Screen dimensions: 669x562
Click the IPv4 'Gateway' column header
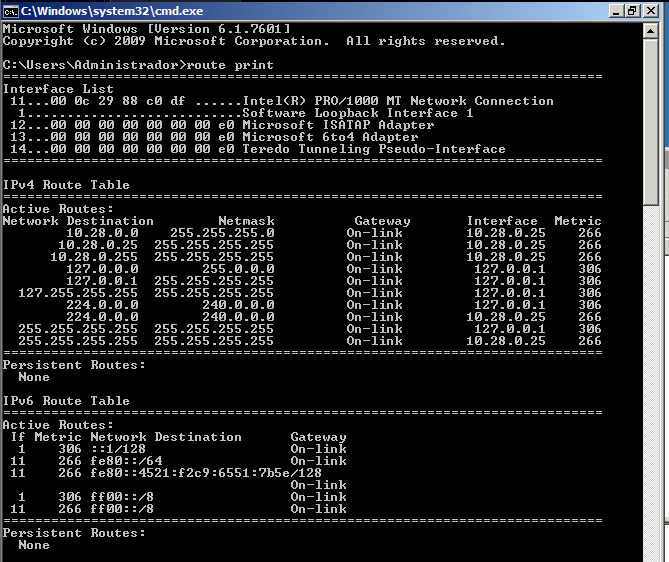(382, 221)
